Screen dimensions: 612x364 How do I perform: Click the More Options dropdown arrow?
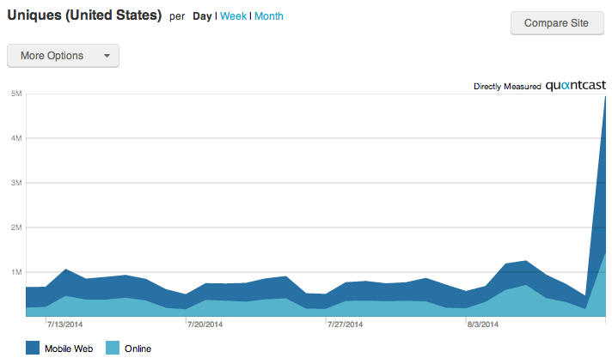tap(107, 57)
